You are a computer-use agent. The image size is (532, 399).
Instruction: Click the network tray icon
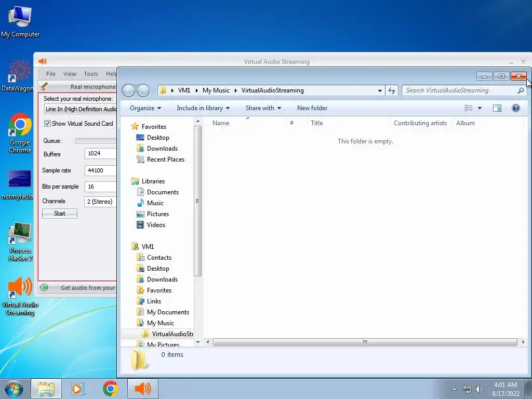tap(467, 389)
